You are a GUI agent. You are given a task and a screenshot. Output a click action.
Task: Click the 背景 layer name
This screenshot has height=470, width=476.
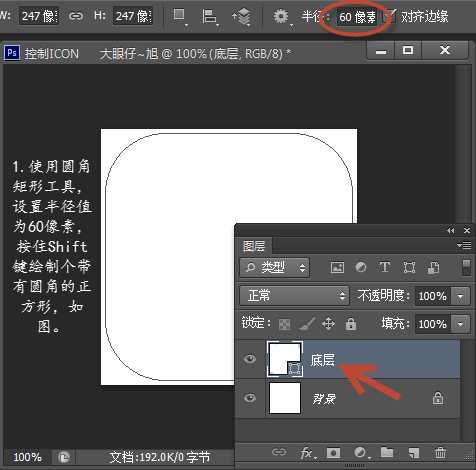(x=324, y=399)
